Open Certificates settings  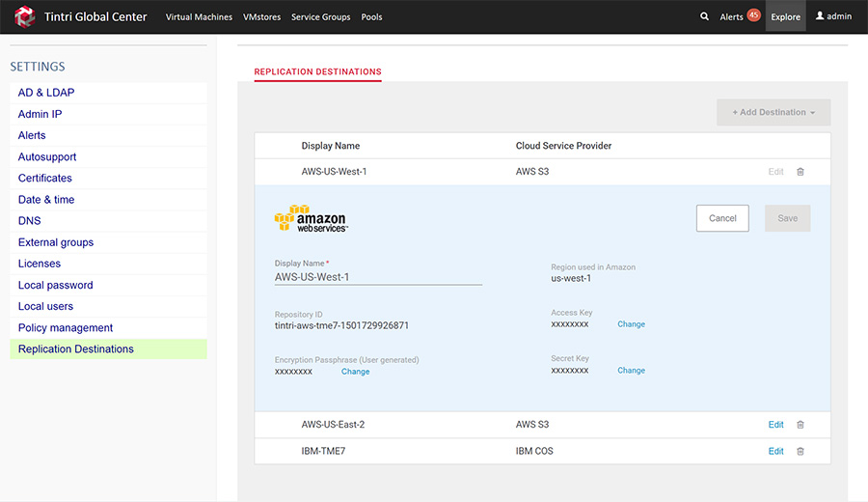[108, 178]
